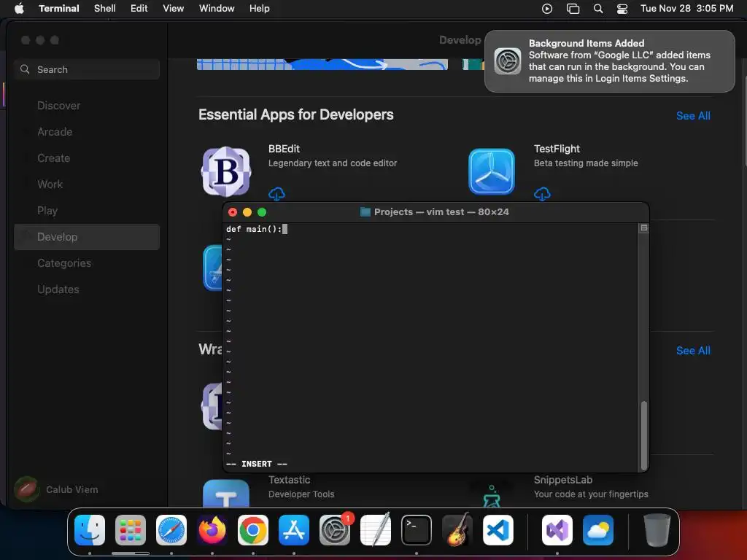747x560 pixels.
Task: Open Finder from the Dock
Action: click(90, 530)
